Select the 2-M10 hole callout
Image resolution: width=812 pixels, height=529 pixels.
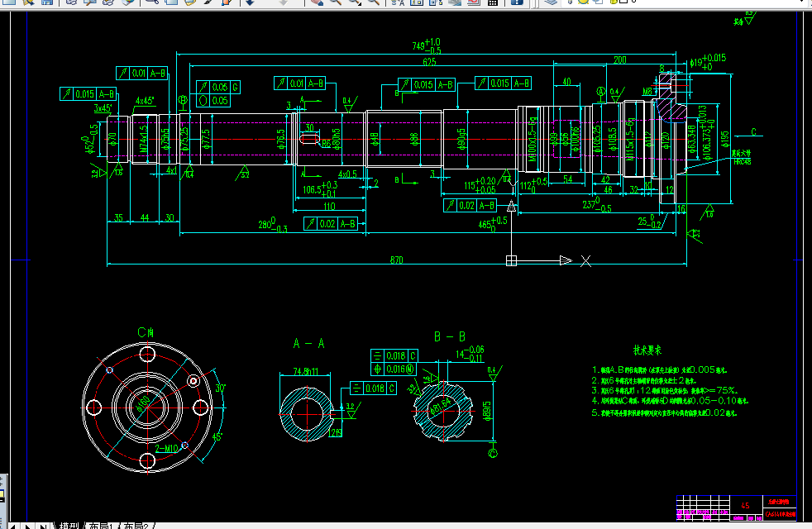(167, 448)
